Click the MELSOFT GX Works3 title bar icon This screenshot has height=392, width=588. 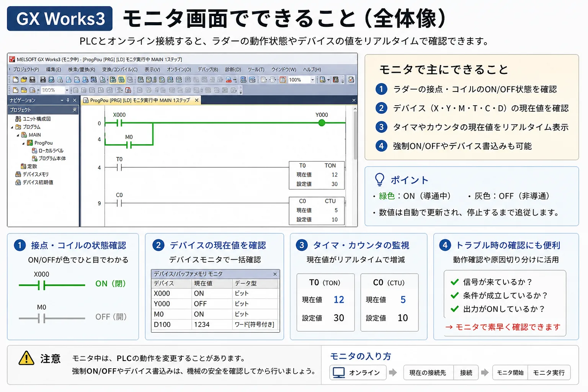12,59
